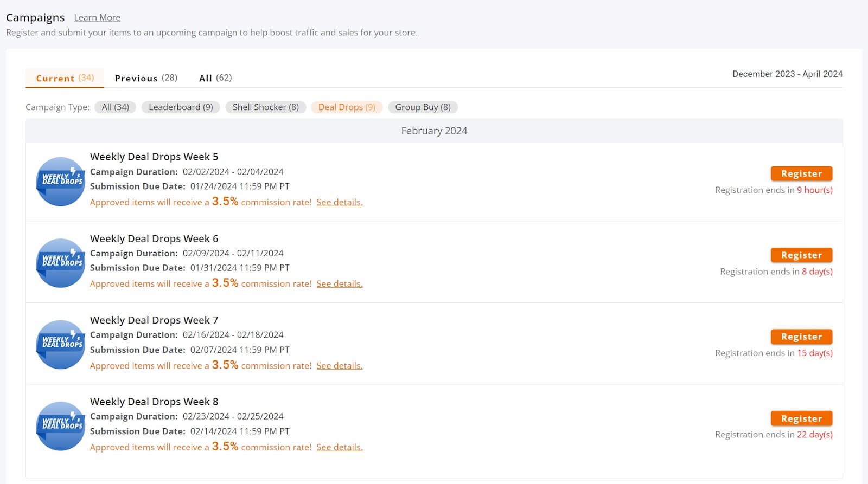Click the 01/31/2024 11:59 PM PT due date

(x=240, y=268)
